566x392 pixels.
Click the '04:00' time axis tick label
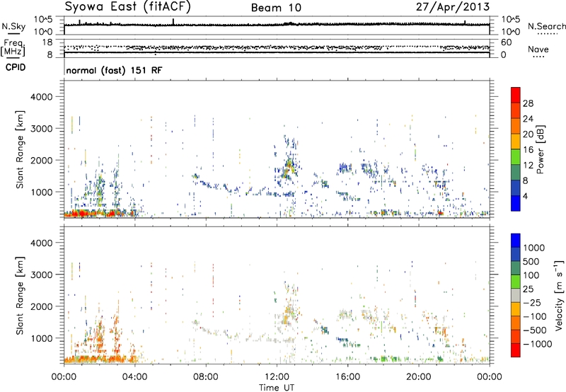click(134, 377)
